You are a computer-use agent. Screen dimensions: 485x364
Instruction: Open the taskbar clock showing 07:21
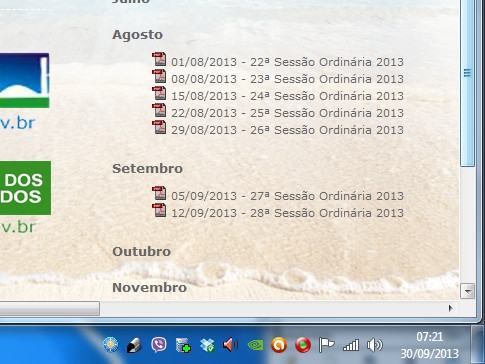429,345
